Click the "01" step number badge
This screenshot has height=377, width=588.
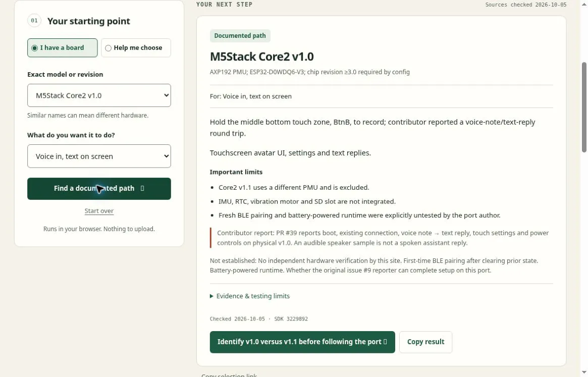pos(34,21)
